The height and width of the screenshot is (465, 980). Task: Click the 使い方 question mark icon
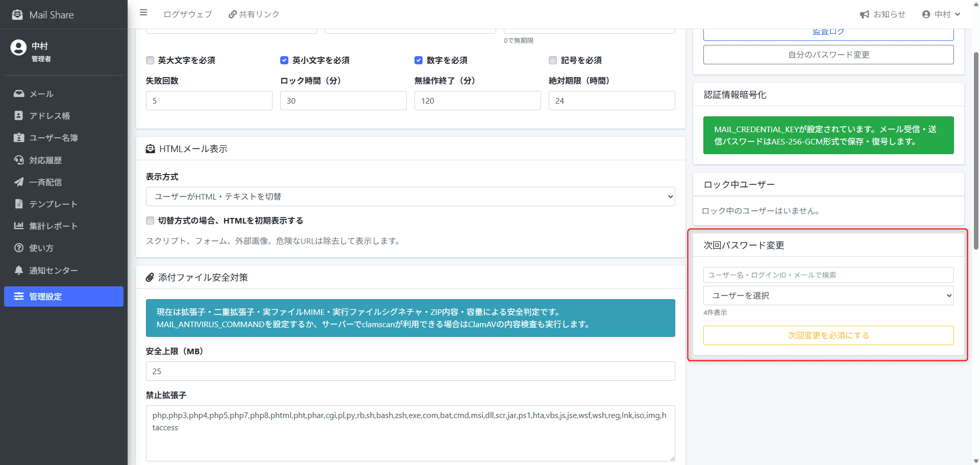(19, 248)
